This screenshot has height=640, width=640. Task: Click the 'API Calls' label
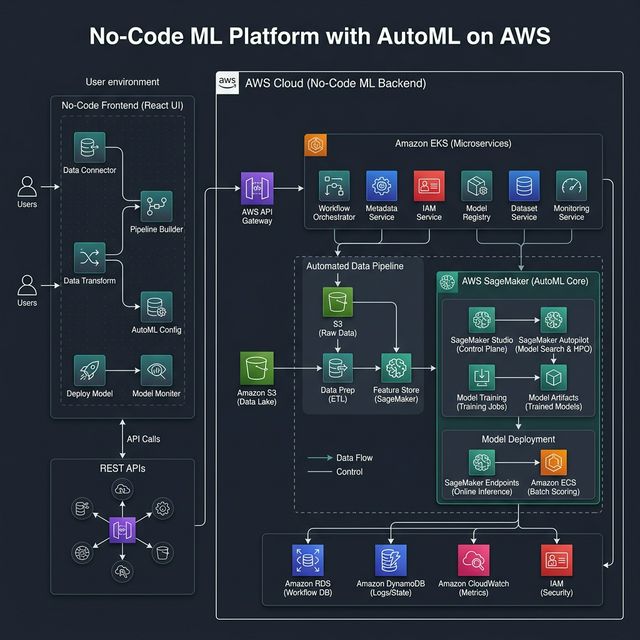143,439
